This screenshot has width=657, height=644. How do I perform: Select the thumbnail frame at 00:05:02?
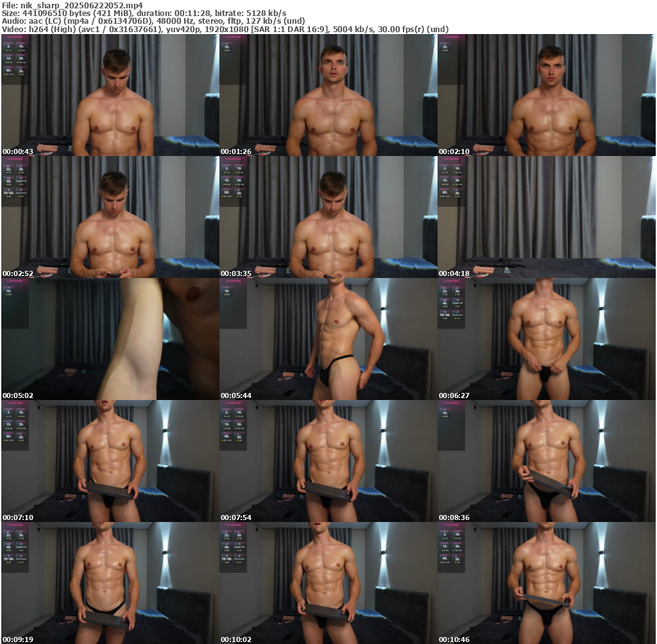110,339
